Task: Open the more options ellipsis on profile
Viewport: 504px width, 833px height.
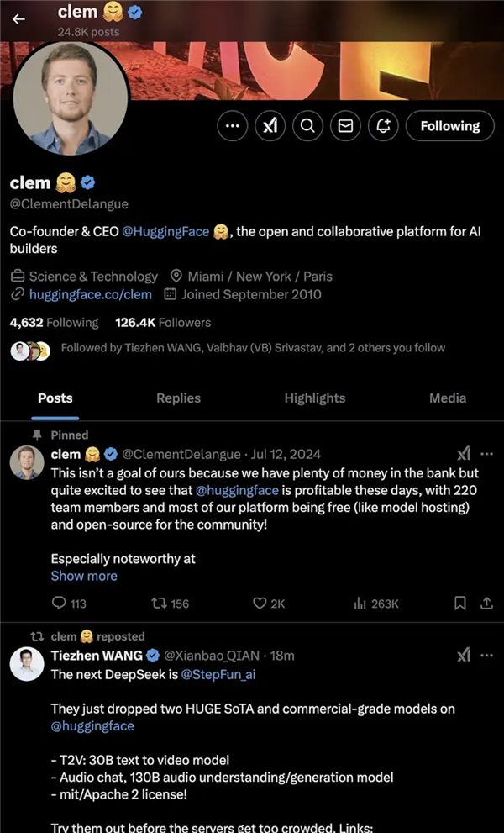Action: pyautogui.click(x=233, y=126)
